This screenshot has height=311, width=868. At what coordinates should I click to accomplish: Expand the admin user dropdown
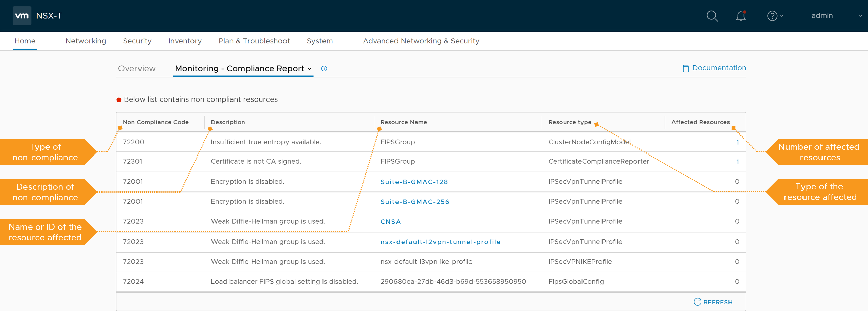click(860, 16)
